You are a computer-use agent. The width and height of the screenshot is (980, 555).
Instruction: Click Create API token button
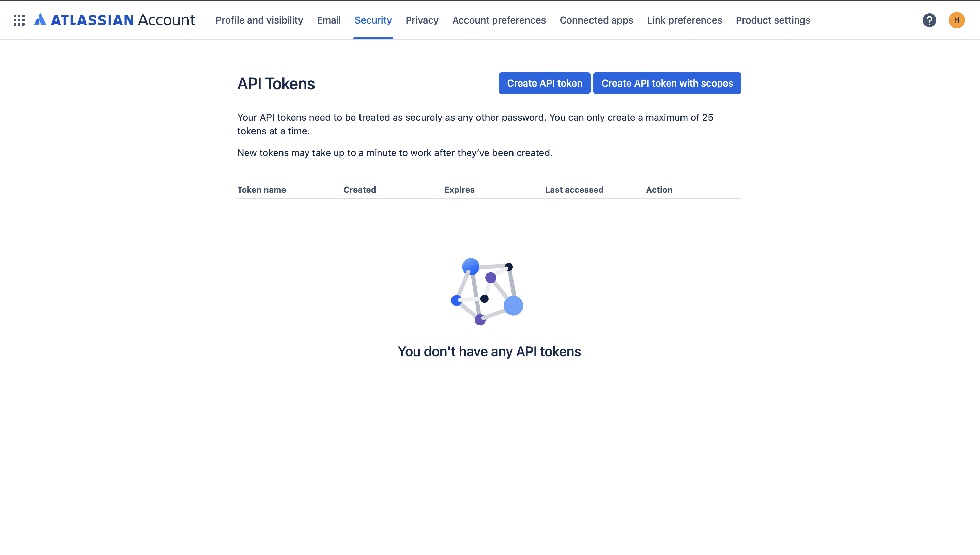coord(544,83)
